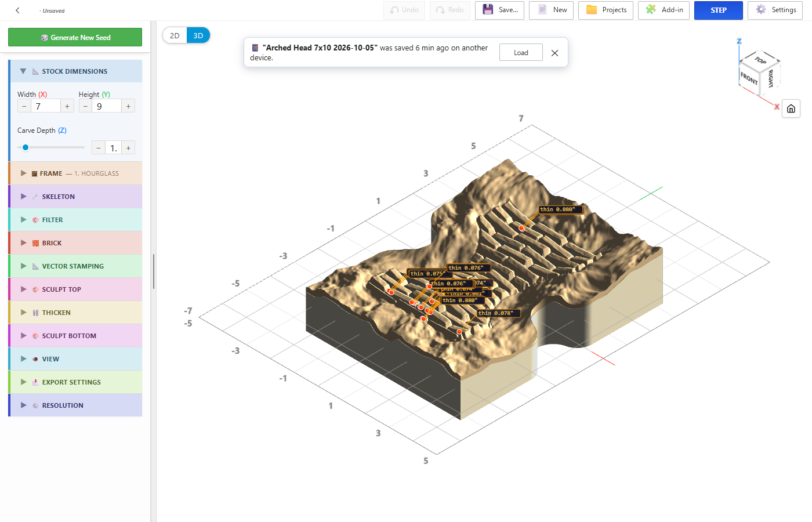The height and width of the screenshot is (522, 812).
Task: Expand the Brick section
Action: point(23,243)
